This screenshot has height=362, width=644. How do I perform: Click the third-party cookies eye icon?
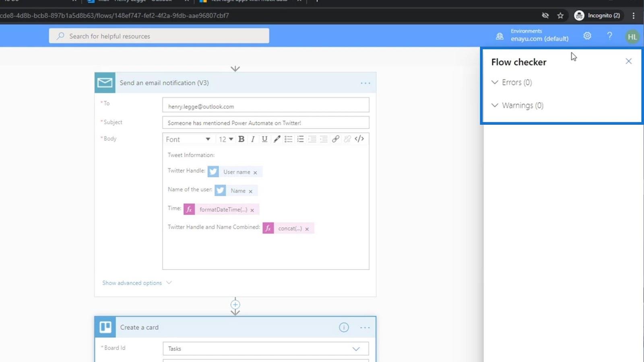pos(545,15)
